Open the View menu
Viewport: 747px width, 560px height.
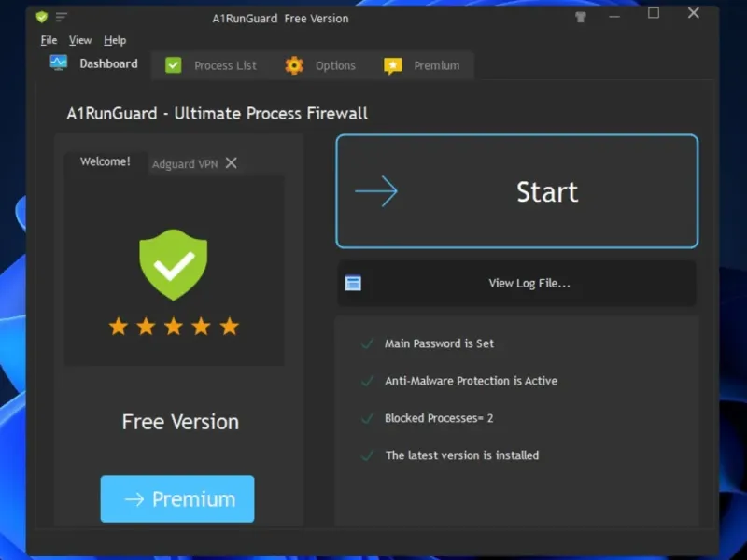tap(80, 40)
